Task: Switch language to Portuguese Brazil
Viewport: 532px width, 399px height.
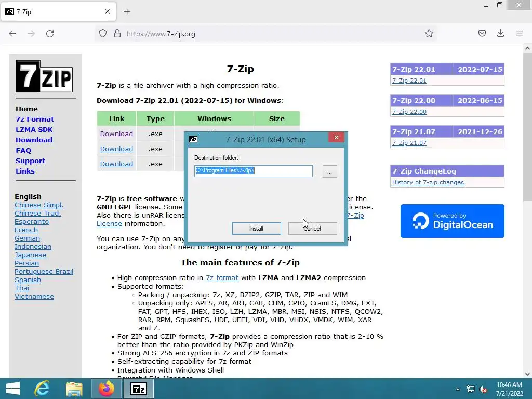Action: (44, 271)
